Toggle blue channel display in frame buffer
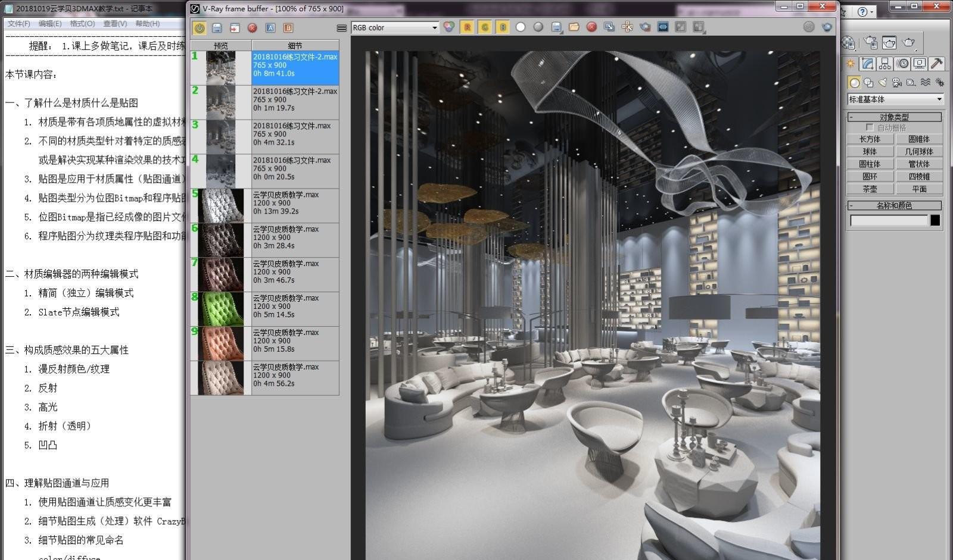Image resolution: width=953 pixels, height=560 pixels. tap(503, 27)
